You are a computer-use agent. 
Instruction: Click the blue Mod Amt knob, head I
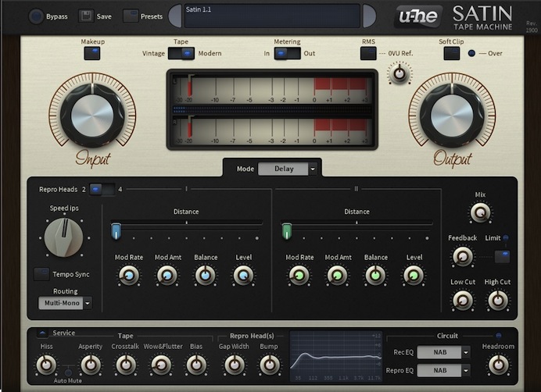[x=167, y=276]
